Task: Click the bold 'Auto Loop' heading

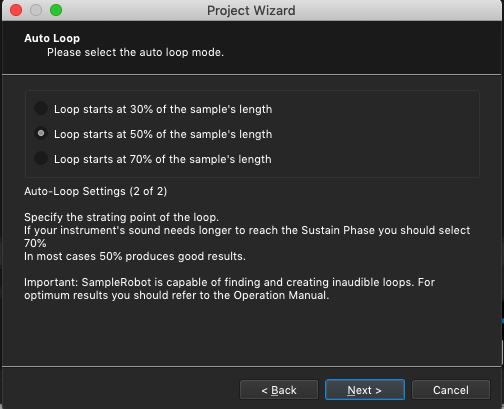Action: [x=52, y=38]
